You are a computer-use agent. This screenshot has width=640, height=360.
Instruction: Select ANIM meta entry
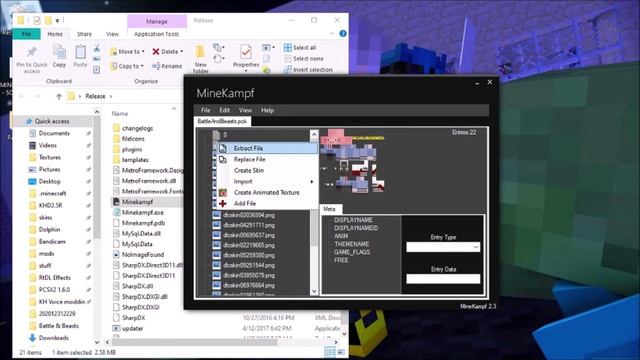point(341,236)
